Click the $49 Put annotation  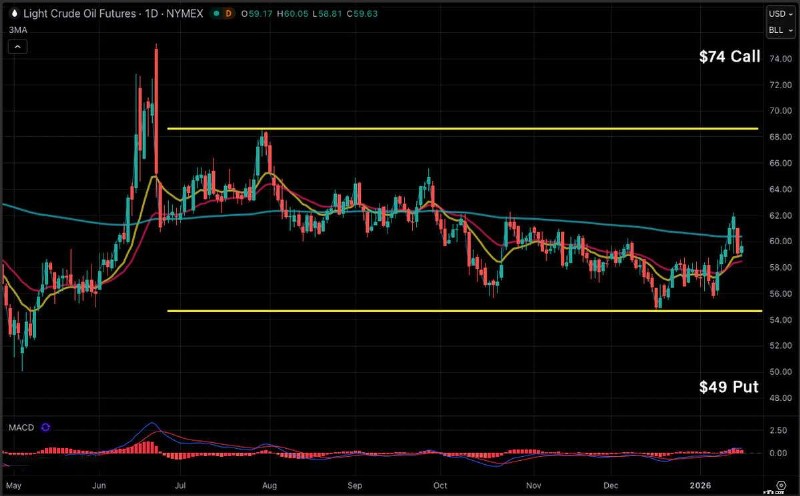729,387
